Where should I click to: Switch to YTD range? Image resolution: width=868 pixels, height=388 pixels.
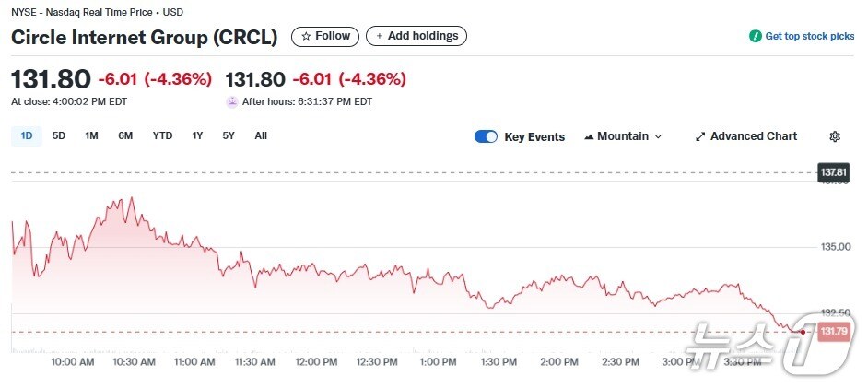click(x=162, y=135)
